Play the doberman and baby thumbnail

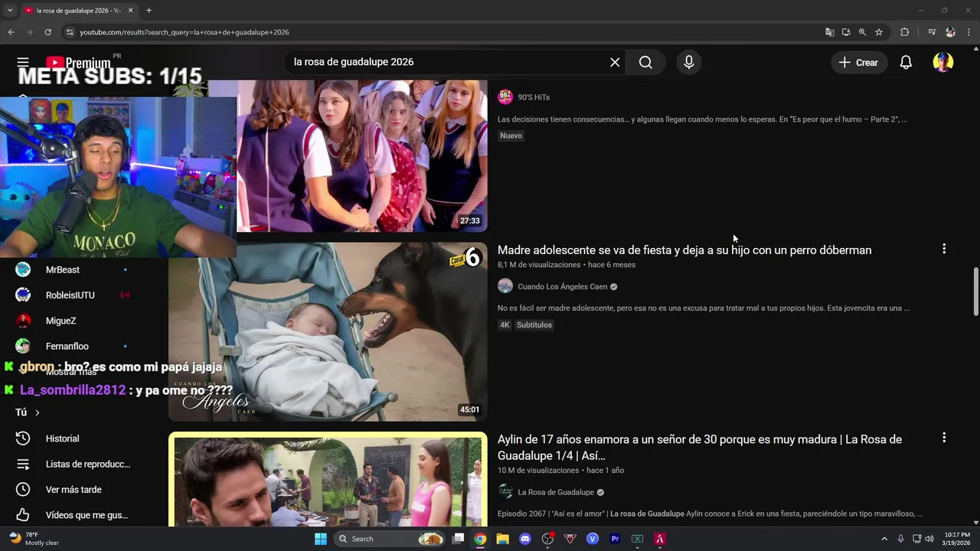(328, 332)
